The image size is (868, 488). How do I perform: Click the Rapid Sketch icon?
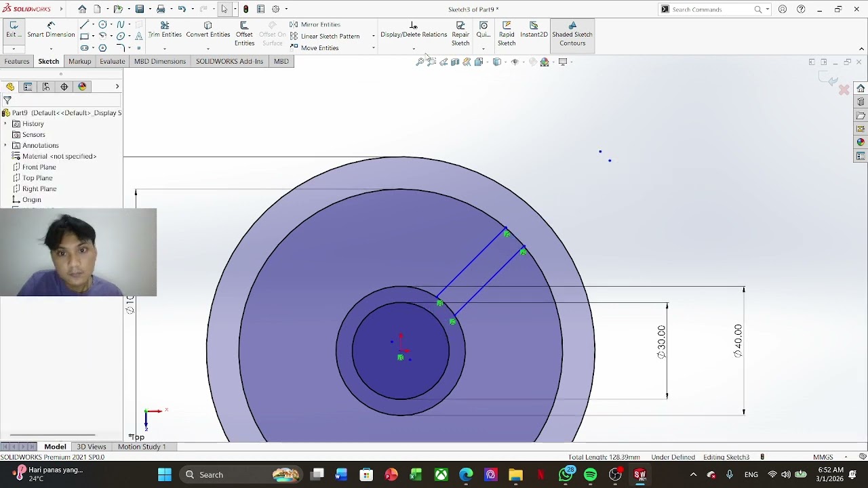507,25
